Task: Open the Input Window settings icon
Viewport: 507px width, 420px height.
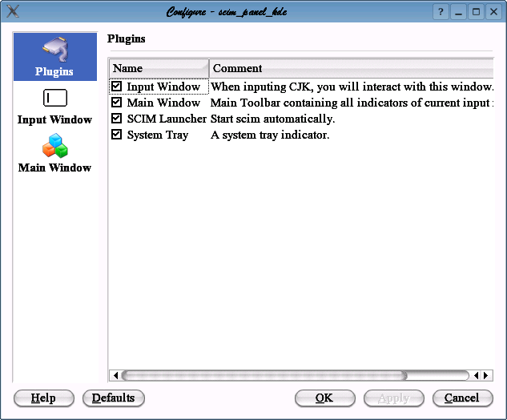Action: [54, 99]
